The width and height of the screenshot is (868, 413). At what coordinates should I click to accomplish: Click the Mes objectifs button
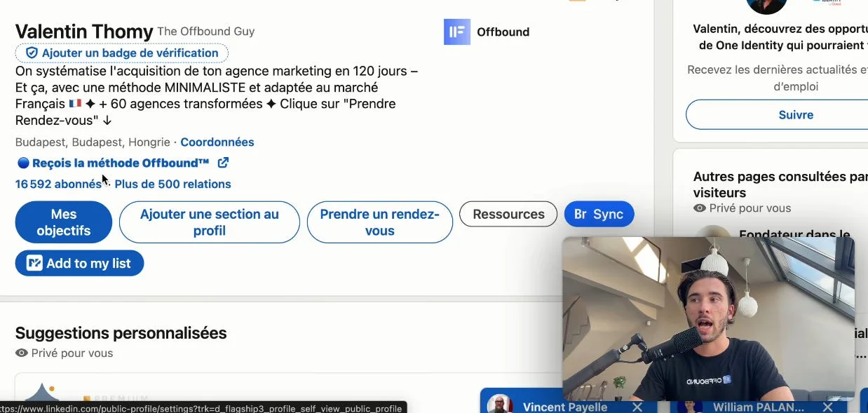(64, 222)
